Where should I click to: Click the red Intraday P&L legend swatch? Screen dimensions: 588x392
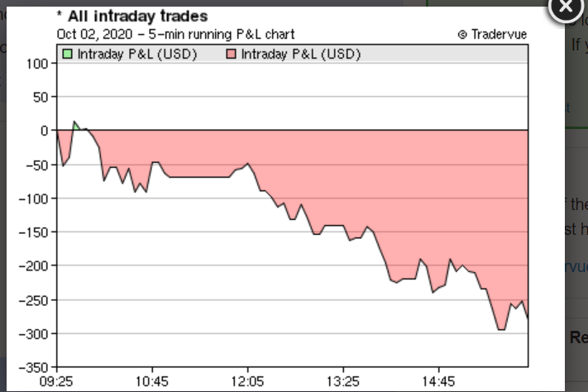tap(231, 54)
